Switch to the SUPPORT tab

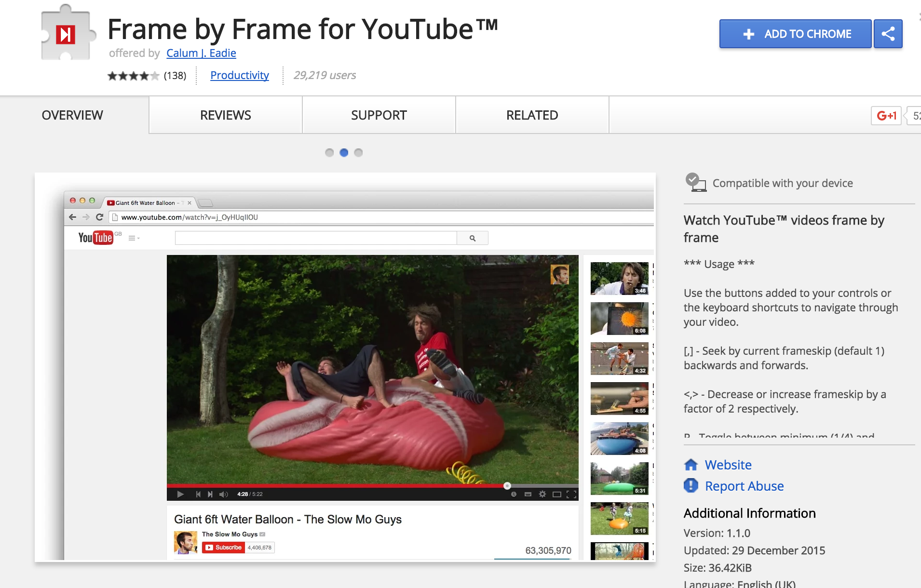[x=379, y=115]
